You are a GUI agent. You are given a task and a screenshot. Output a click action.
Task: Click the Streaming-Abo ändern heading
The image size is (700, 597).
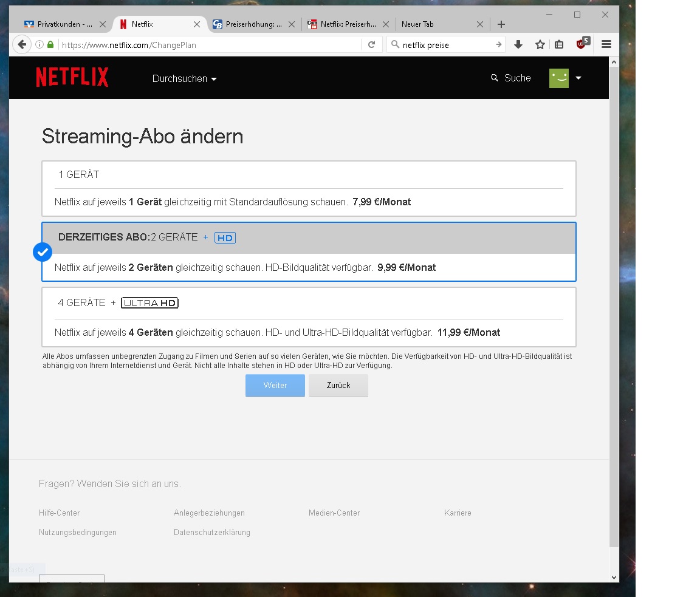point(142,136)
